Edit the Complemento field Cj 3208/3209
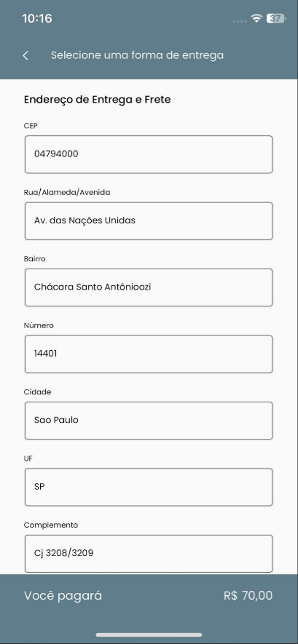This screenshot has width=298, height=644. click(149, 554)
